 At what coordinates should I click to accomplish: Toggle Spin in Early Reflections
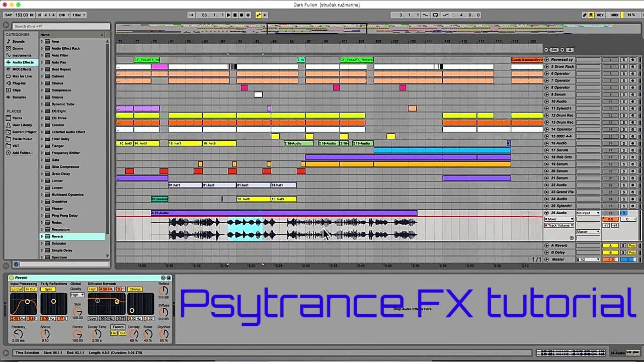click(48, 290)
